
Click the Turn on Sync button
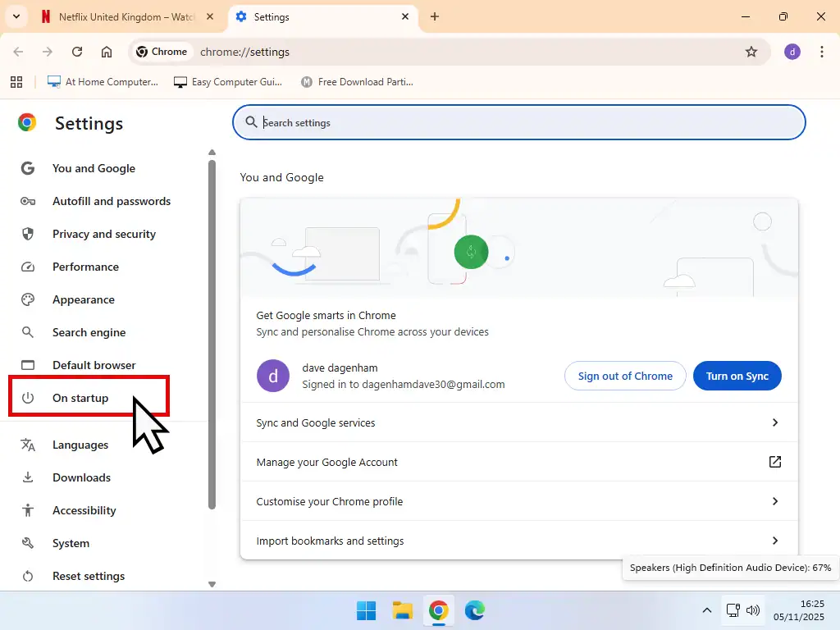coord(737,376)
